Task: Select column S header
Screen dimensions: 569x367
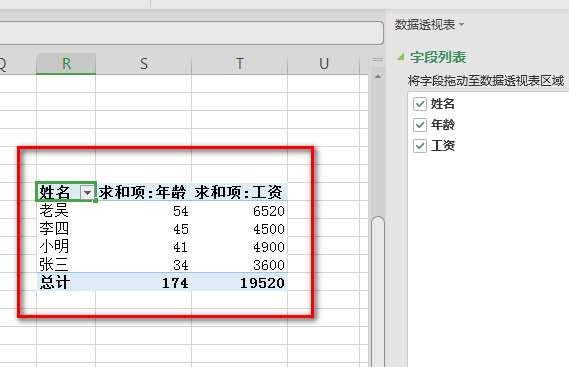Action: (x=144, y=64)
